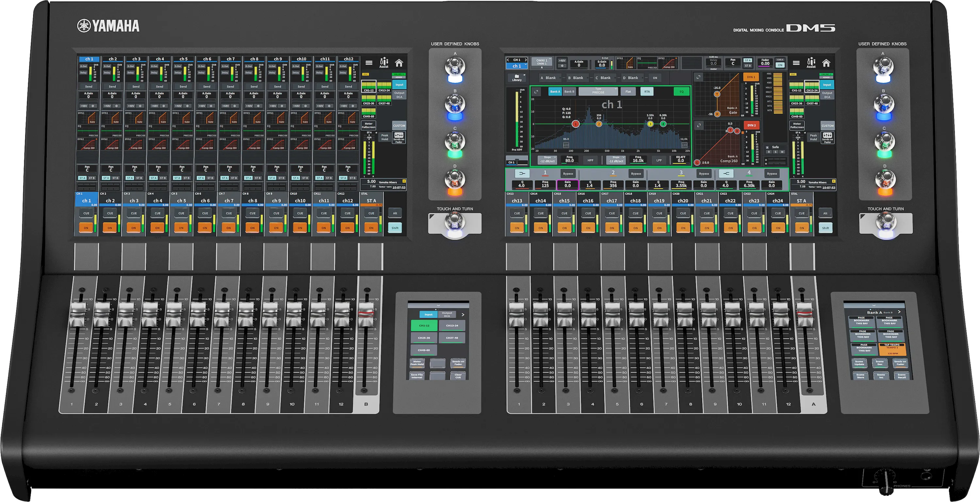Open the Library folder icon
The height and width of the screenshot is (502, 980).
tap(517, 78)
